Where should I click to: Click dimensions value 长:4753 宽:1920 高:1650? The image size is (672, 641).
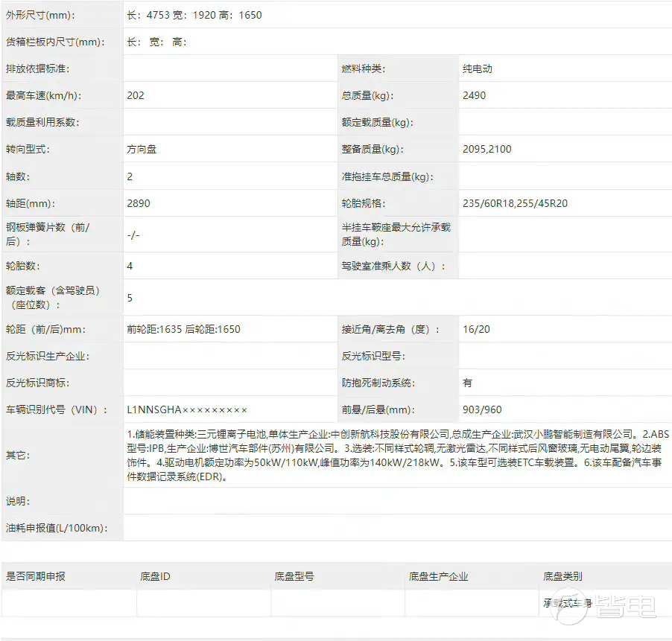[194, 16]
